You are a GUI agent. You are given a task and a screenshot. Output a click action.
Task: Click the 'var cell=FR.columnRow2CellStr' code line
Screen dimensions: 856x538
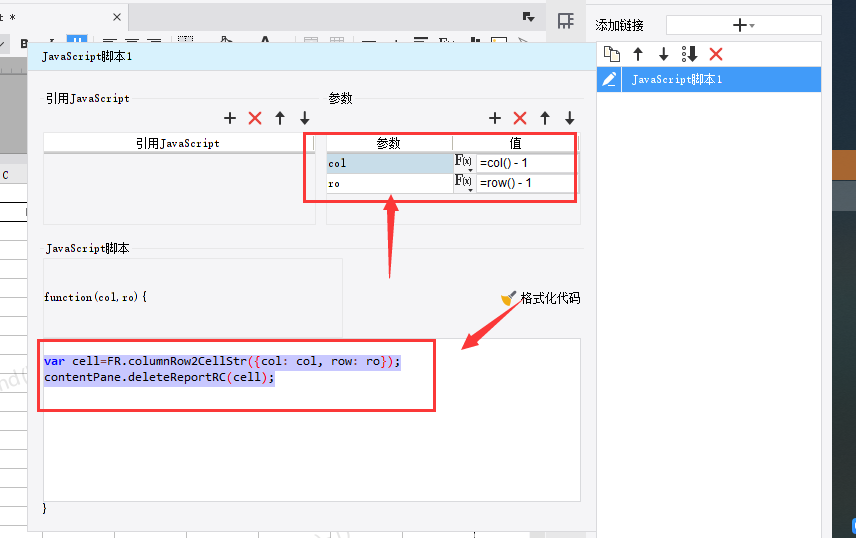pyautogui.click(x=222, y=362)
